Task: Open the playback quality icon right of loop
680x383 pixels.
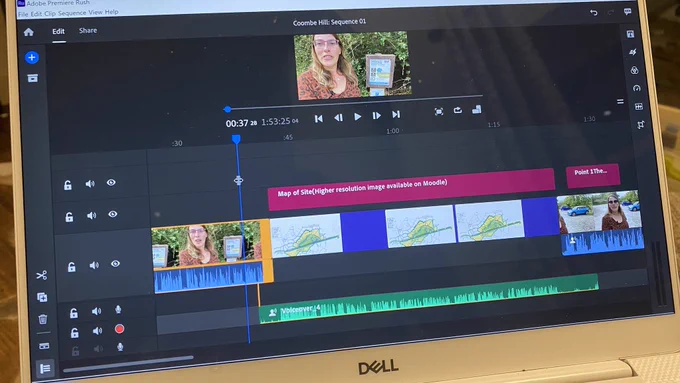Action: coord(477,109)
